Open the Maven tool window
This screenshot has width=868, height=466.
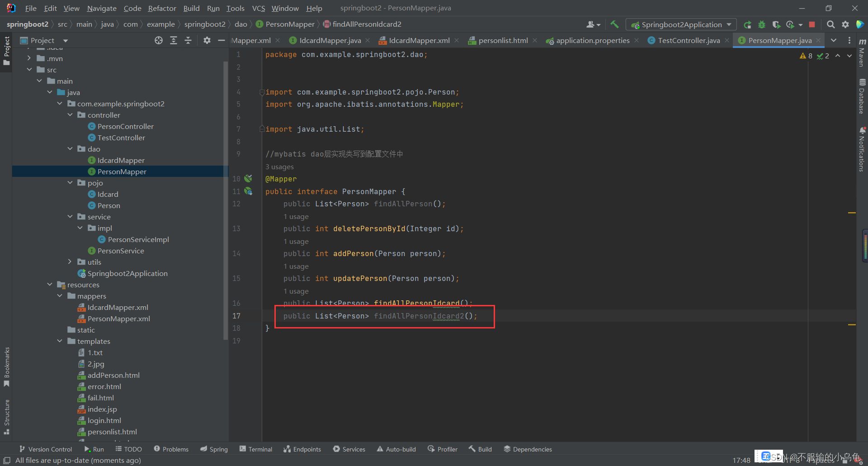point(862,53)
